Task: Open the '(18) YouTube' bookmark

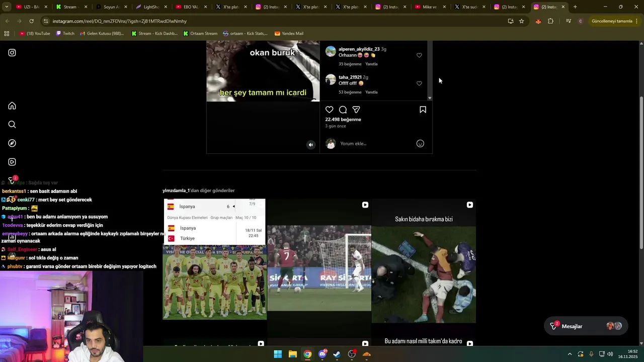Action: tap(35, 34)
